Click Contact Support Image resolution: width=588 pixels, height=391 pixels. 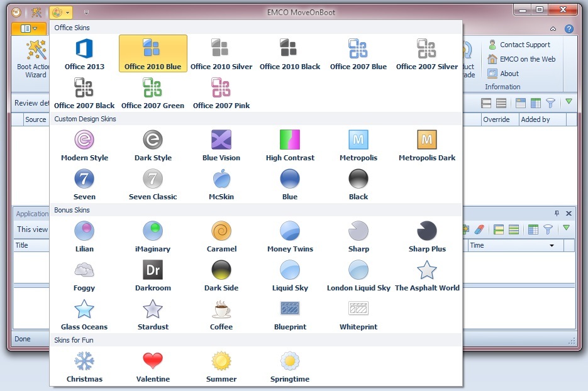(519, 45)
